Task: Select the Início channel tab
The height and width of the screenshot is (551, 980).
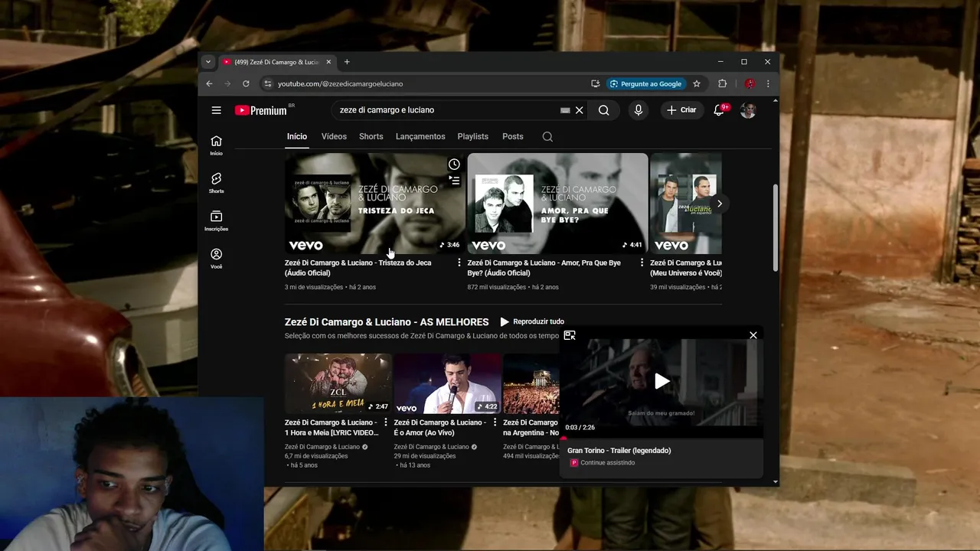Action: (x=297, y=136)
